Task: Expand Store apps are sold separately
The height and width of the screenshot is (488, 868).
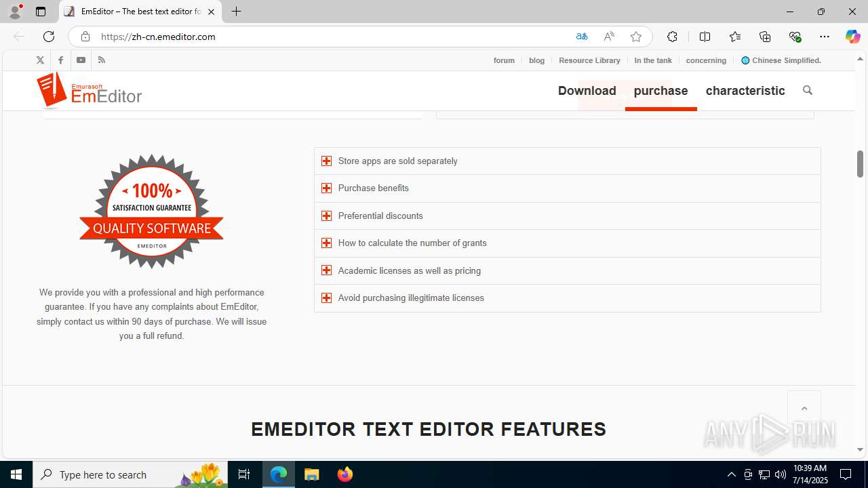Action: click(x=568, y=161)
